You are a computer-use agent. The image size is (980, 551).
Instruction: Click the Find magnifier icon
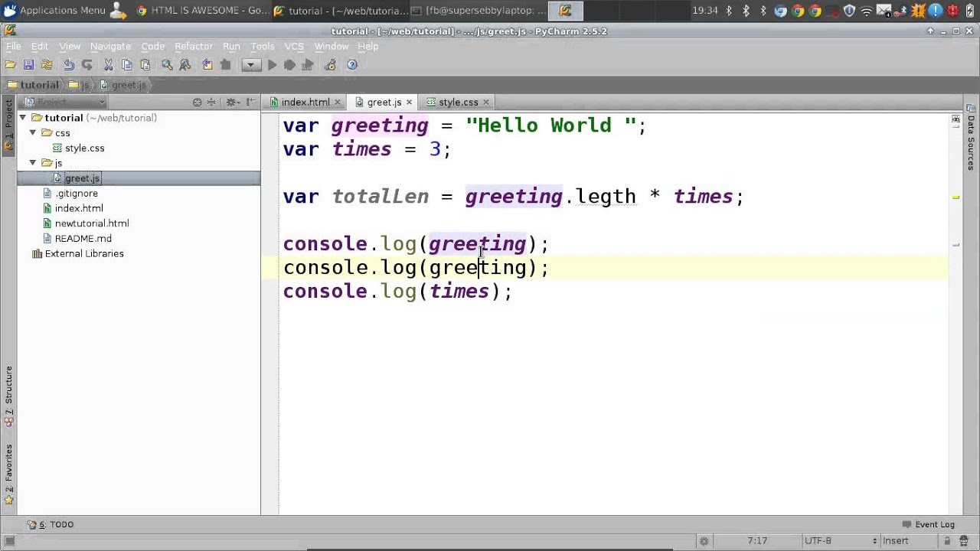pos(167,65)
